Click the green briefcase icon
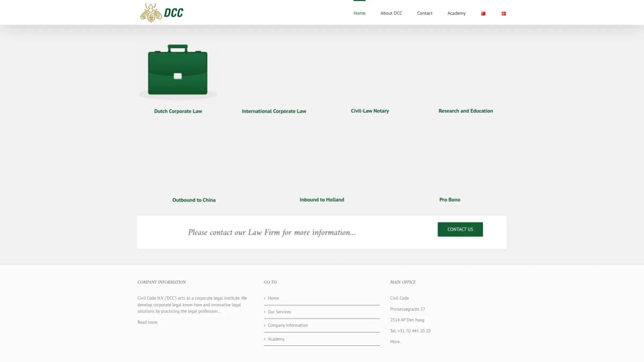 click(x=178, y=71)
